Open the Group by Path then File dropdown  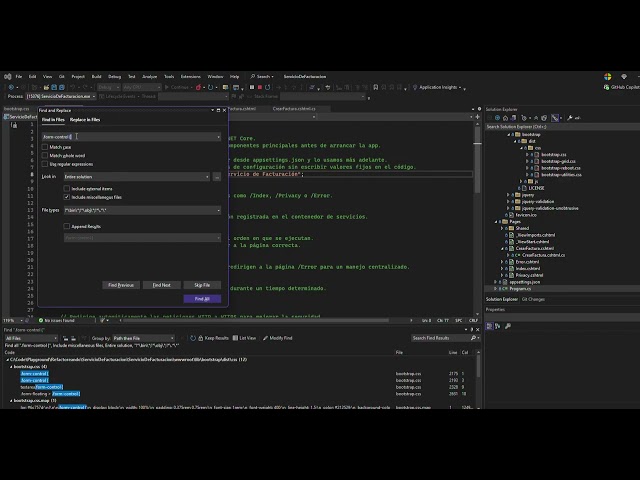pos(143,338)
